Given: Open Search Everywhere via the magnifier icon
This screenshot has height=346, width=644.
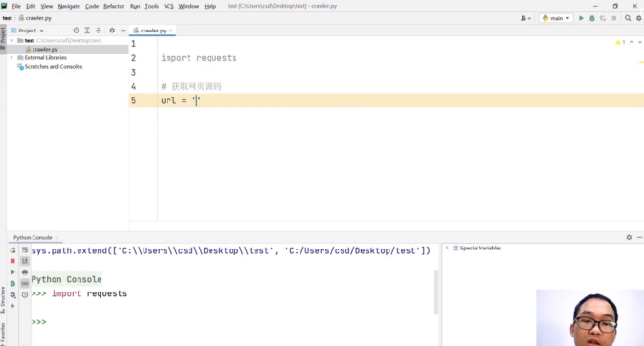Looking at the screenshot, I should 628,18.
